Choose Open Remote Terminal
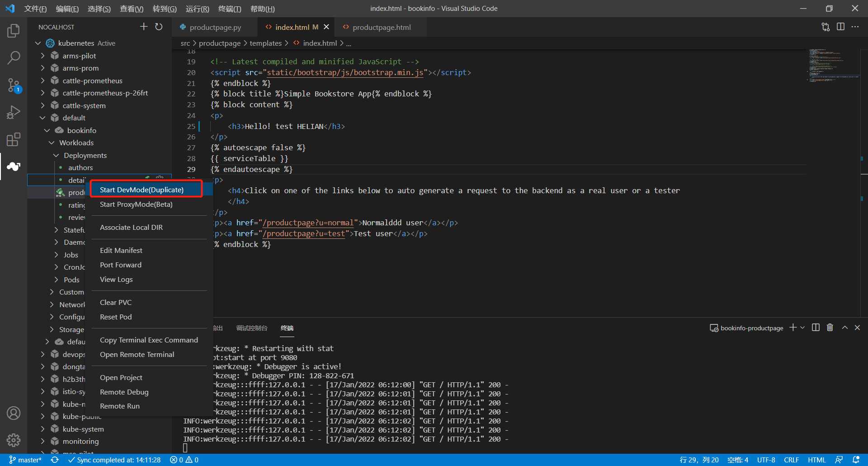This screenshot has width=868, height=466. pos(149,354)
